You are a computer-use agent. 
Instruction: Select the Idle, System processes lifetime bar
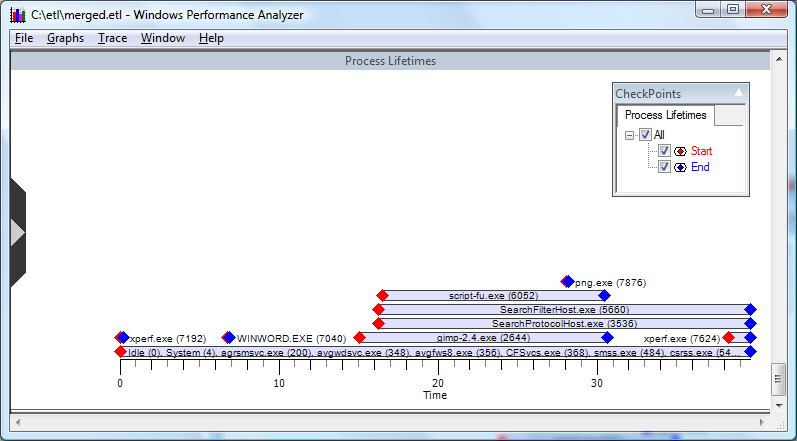click(x=435, y=352)
